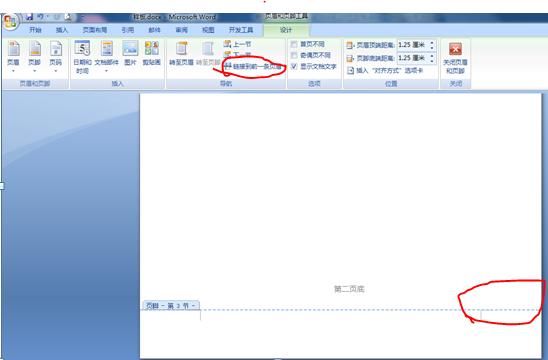Open the 文档部件 quick parts dropdown
Viewport: 548px width, 360px height.
tap(107, 57)
